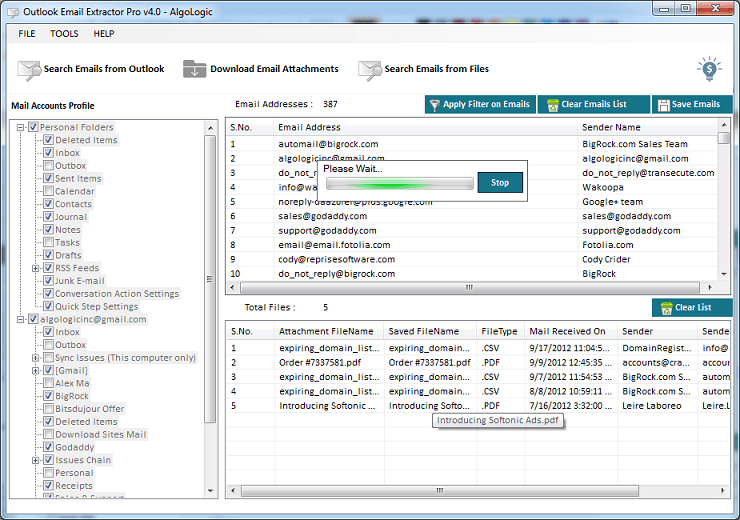Select cody@reprisesoftware.com email row

pos(472,260)
